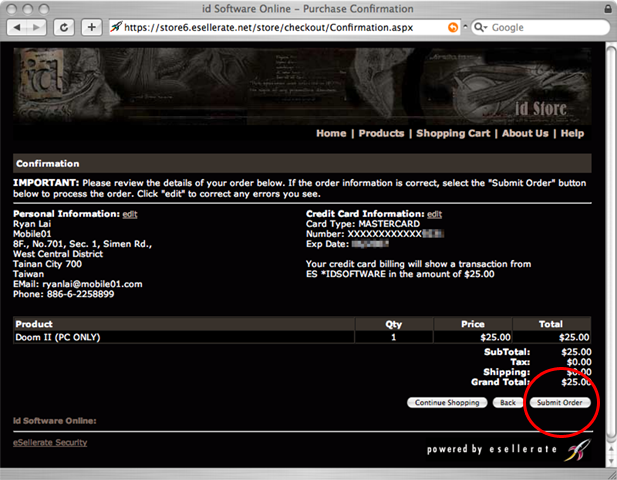Click the Card Type: MASTERCARD text
Screen dimensions: 617x480
(x=363, y=224)
